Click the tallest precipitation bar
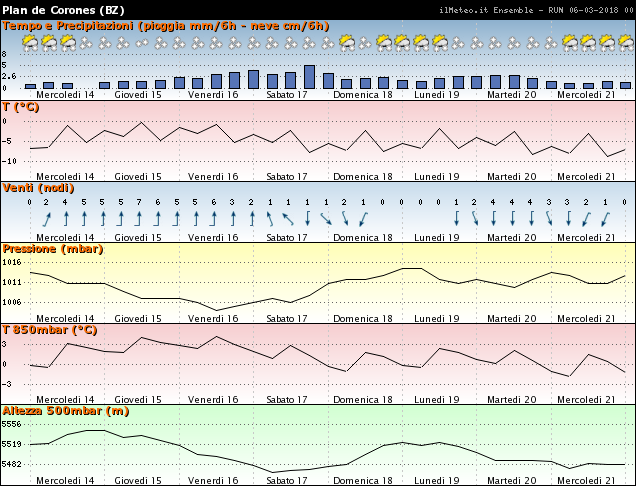This screenshot has height=486, width=636. [x=309, y=77]
